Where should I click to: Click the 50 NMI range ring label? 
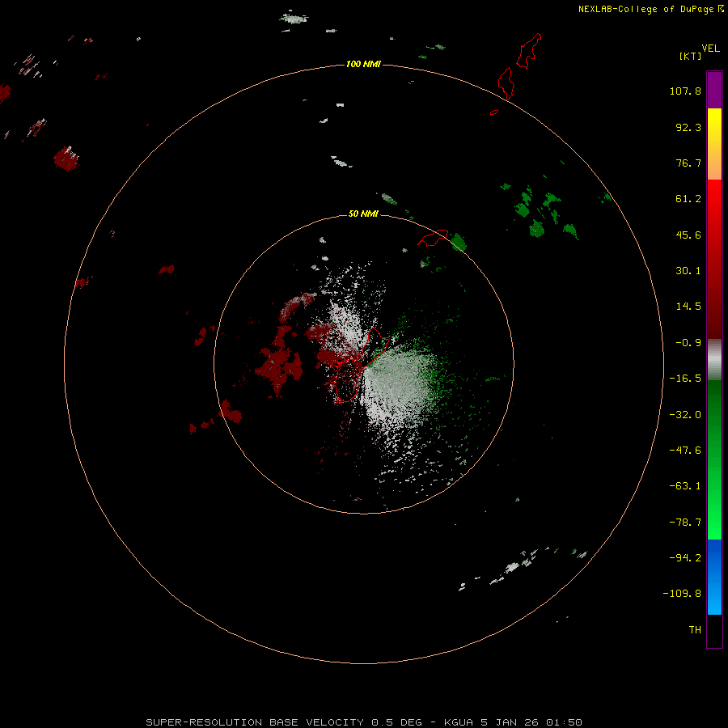point(363,214)
